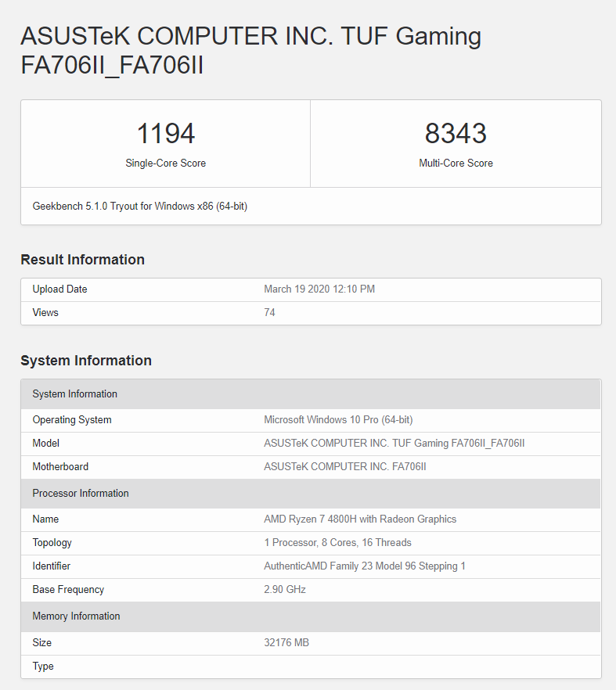The image size is (616, 690).
Task: Click the multi-core score 8343
Action: click(456, 133)
